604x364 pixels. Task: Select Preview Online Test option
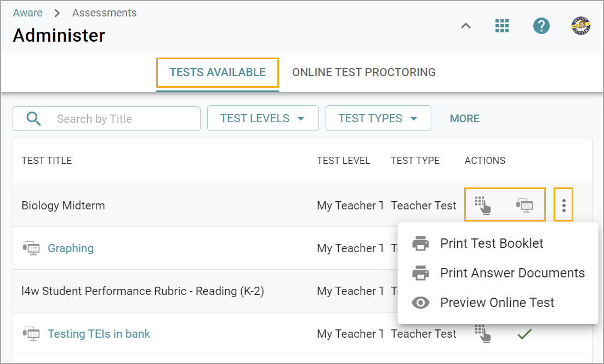click(x=498, y=303)
